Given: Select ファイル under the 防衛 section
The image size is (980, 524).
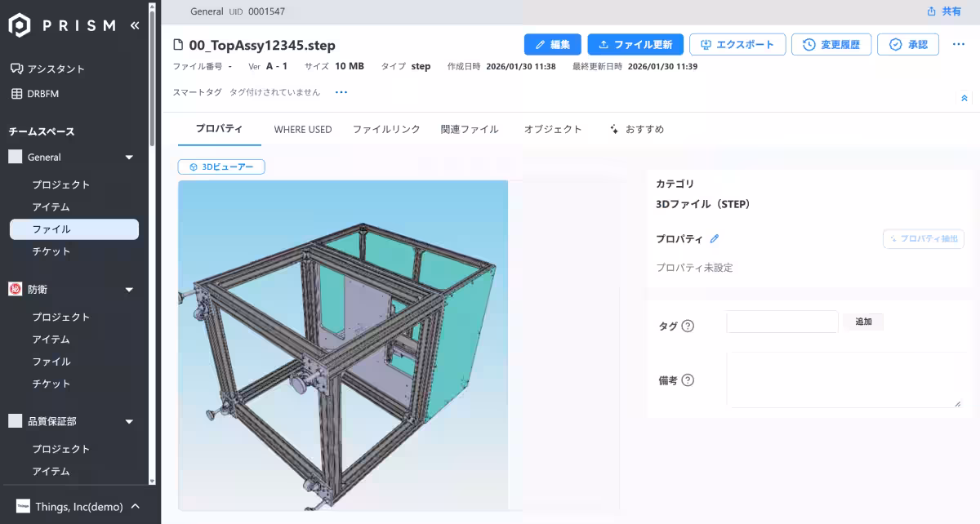Looking at the screenshot, I should point(51,361).
